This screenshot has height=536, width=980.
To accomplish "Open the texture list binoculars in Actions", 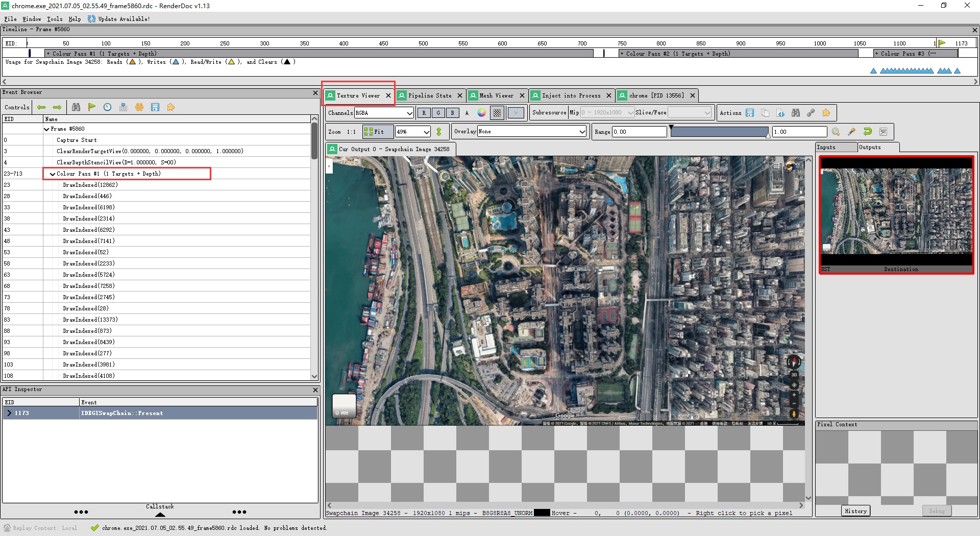I will coord(796,113).
